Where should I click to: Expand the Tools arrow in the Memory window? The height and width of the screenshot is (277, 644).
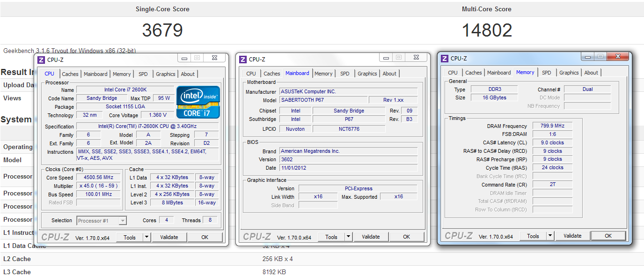coord(550,236)
